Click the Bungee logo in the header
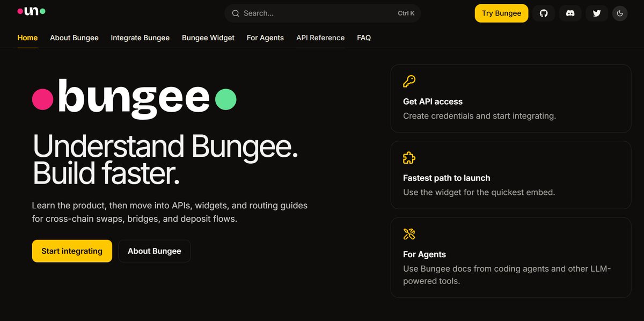Screen dimensions: 644x321 coord(31,11)
